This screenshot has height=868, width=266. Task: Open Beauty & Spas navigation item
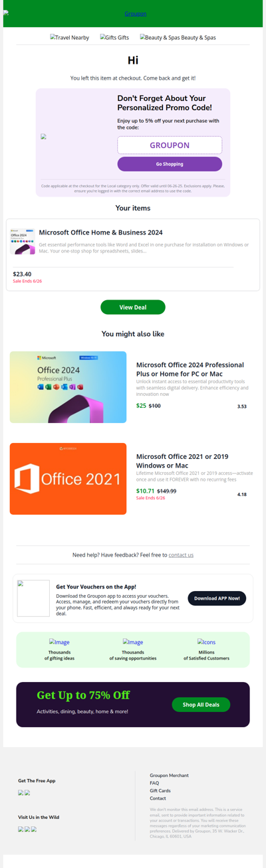178,38
